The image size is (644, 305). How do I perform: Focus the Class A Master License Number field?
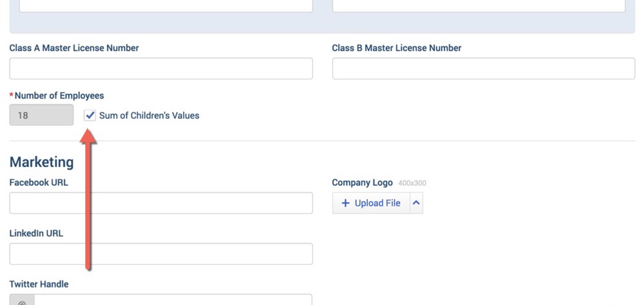[x=161, y=68]
